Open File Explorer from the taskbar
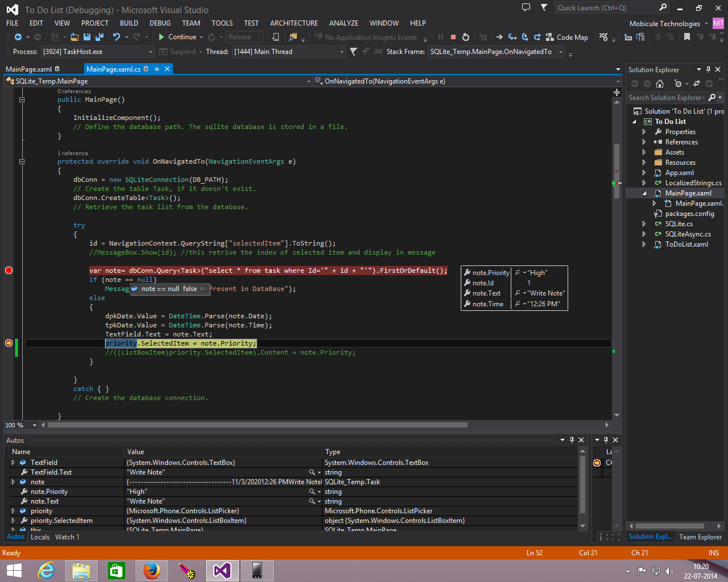Image resolution: width=728 pixels, height=582 pixels. (x=81, y=570)
